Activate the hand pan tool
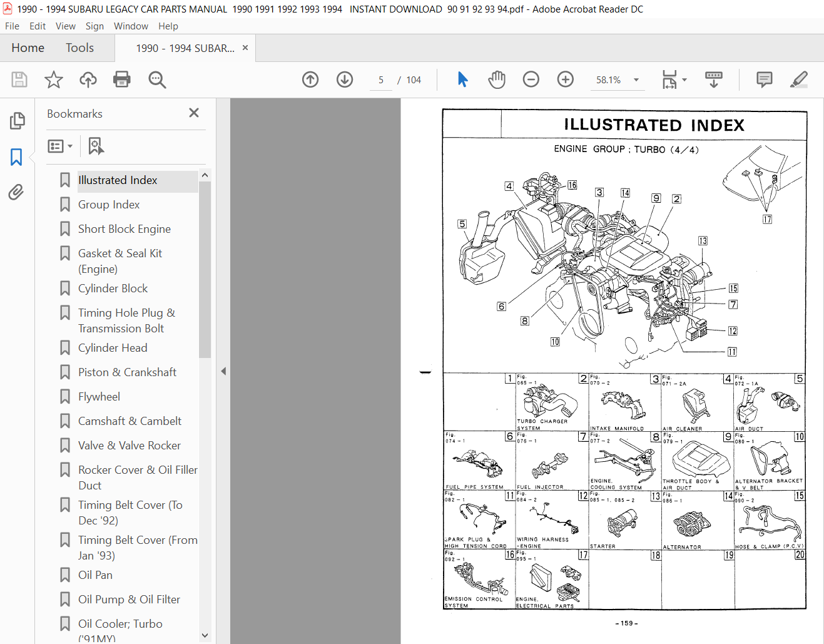The width and height of the screenshot is (824, 644). point(497,79)
